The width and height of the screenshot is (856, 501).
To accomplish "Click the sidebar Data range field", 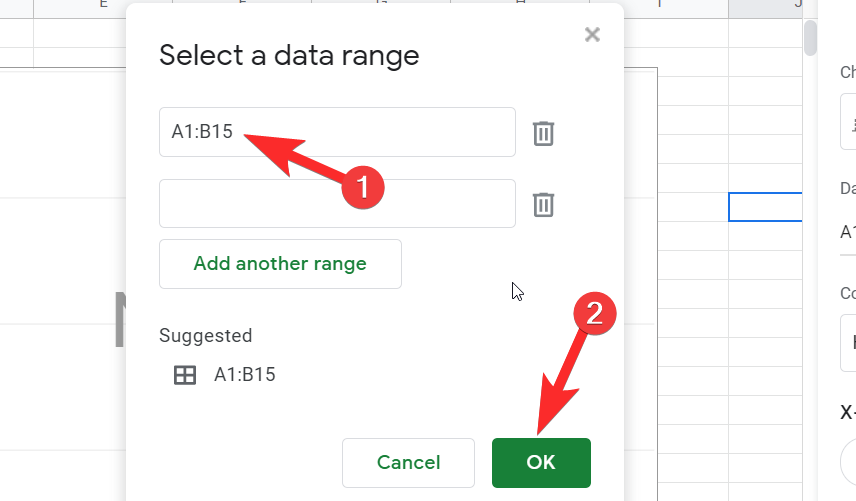I will tap(848, 232).
